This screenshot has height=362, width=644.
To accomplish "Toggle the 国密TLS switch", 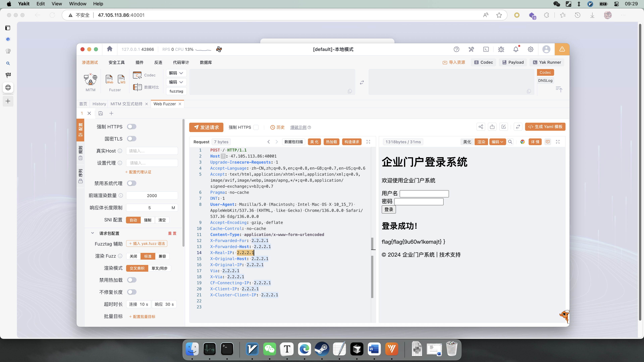I will 131,139.
